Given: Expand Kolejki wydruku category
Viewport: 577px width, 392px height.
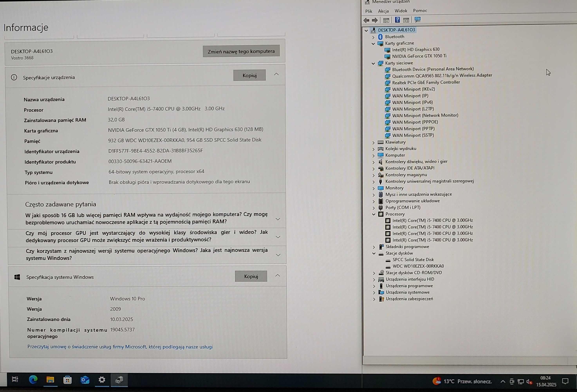Looking at the screenshot, I should 373,149.
